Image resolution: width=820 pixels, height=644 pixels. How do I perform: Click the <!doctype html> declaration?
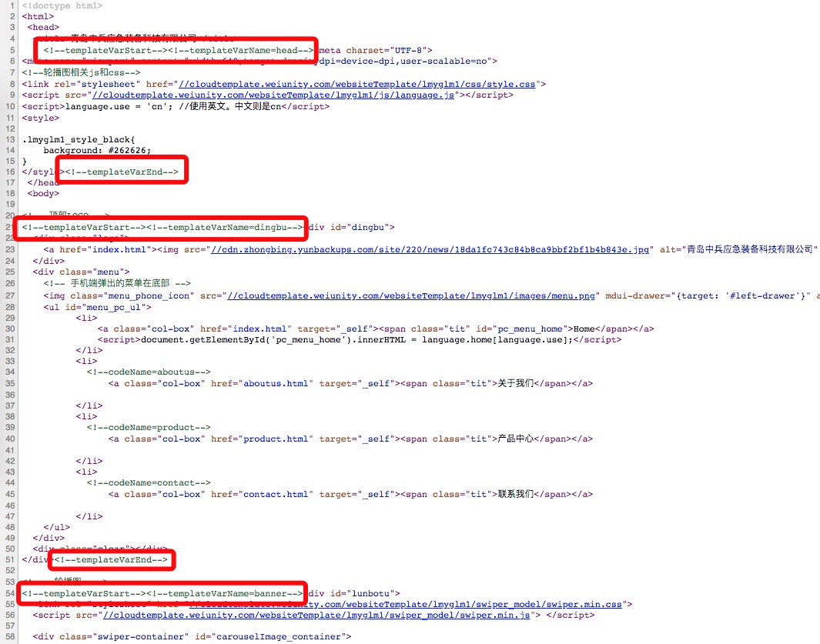click(x=62, y=5)
